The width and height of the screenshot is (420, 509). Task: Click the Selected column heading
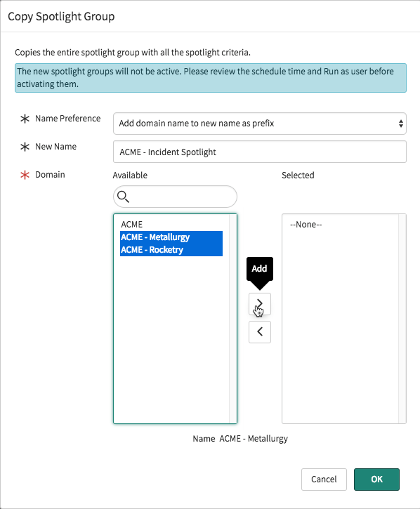pos(298,176)
